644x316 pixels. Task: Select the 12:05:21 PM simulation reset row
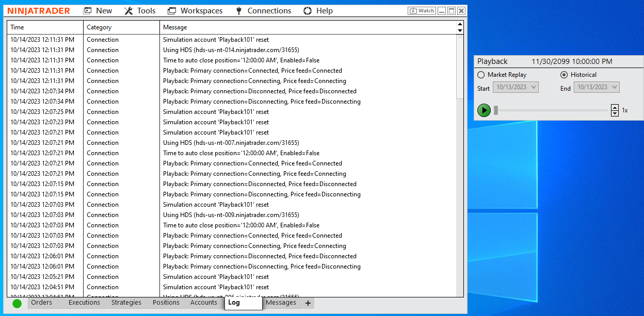(x=232, y=277)
